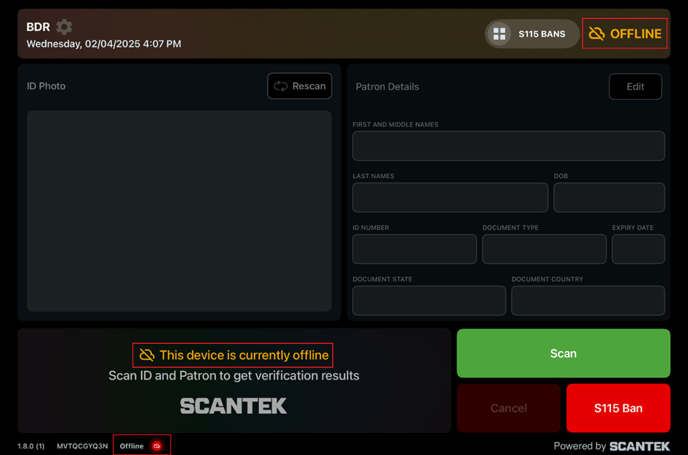Click the grid icon in S115 BANS pill

(499, 34)
